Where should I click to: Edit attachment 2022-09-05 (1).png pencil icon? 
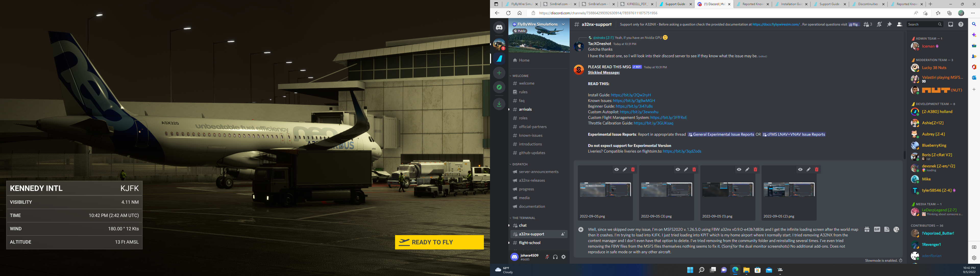point(747,170)
